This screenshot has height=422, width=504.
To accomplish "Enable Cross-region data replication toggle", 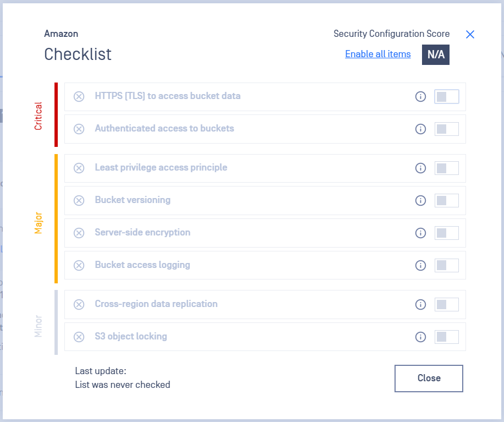I will (446, 304).
